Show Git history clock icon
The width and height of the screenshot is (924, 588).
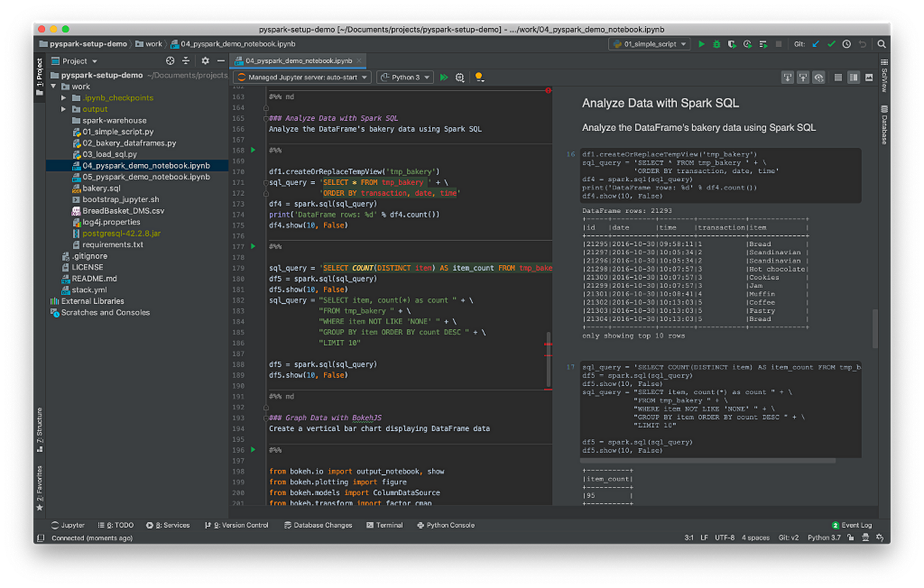point(846,44)
